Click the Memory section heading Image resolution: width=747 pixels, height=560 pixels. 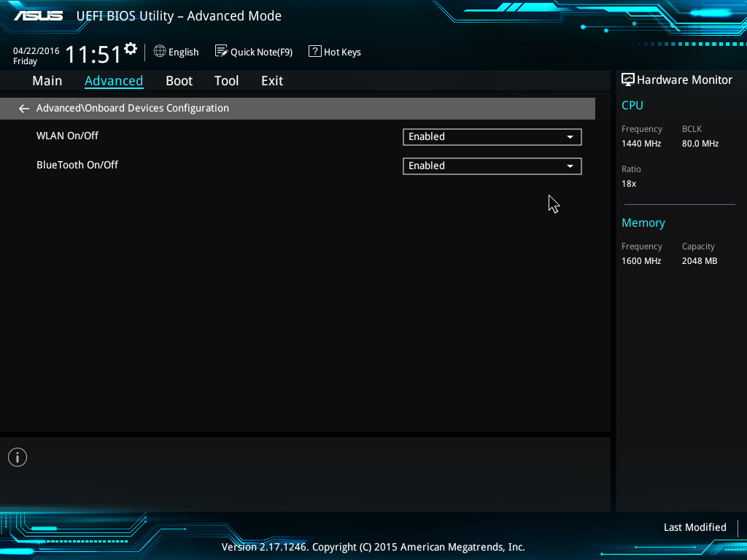tap(643, 223)
